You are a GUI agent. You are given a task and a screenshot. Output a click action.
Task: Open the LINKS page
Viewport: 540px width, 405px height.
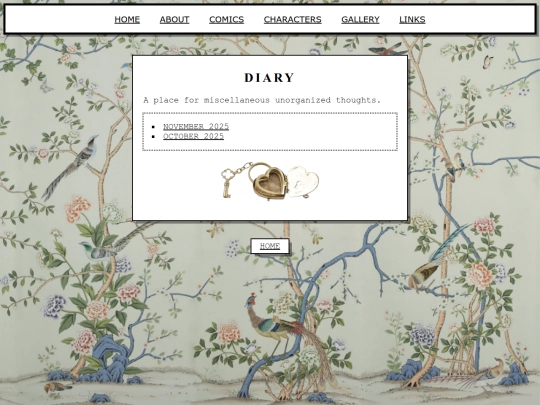click(x=412, y=19)
